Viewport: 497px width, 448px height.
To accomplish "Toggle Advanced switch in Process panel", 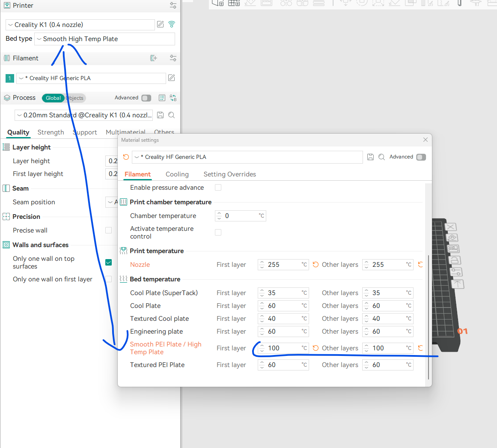I will click(146, 98).
